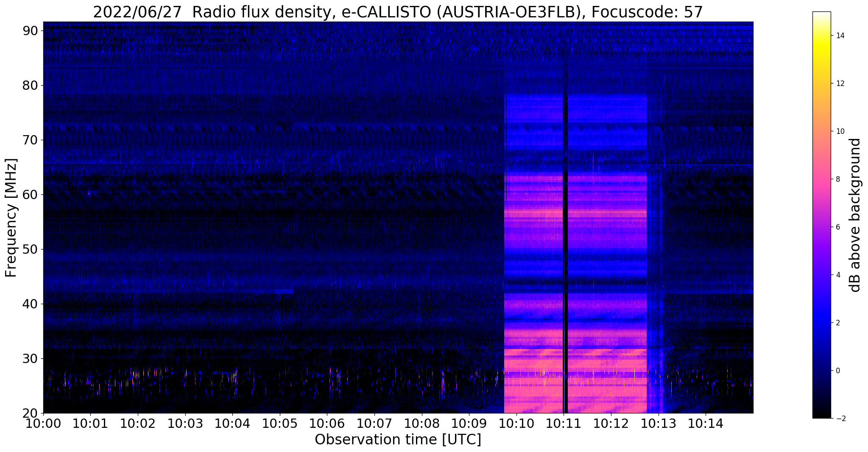This screenshot has width=868, height=452.
Task: Click the vertical color scale bar
Action: tap(821, 215)
